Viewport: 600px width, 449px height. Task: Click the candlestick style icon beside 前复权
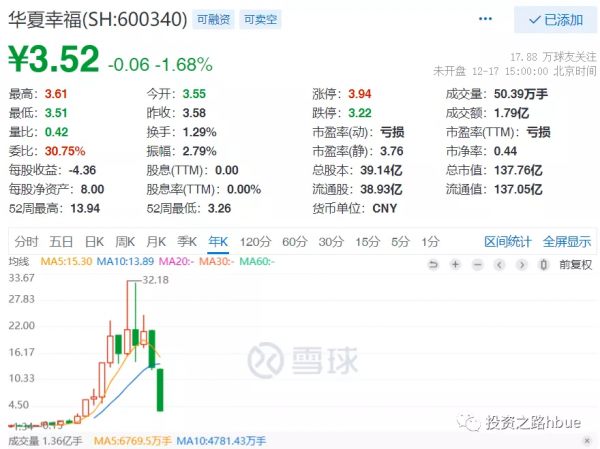point(544,265)
